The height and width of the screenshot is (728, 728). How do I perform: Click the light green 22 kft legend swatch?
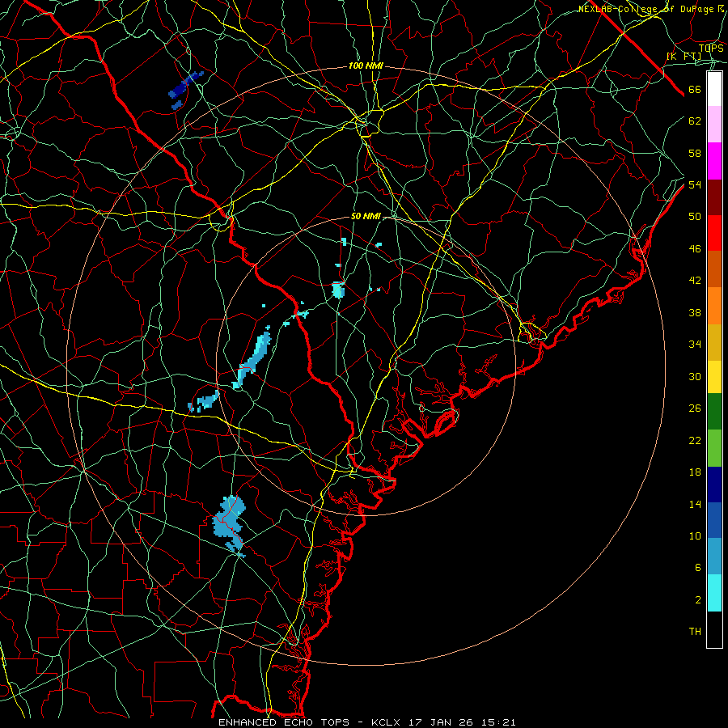(x=714, y=448)
